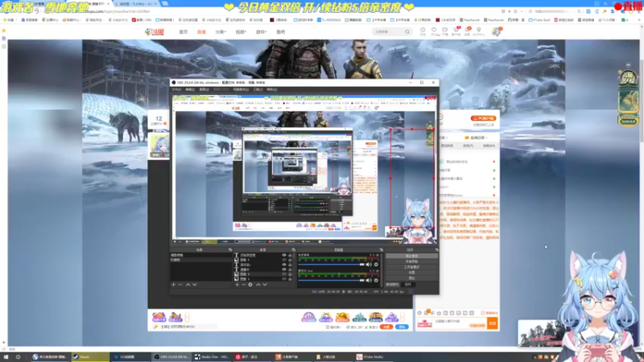Open the history clock icon in Huya header
Image resolution: width=644 pixels, height=362 pixels.
423,31
